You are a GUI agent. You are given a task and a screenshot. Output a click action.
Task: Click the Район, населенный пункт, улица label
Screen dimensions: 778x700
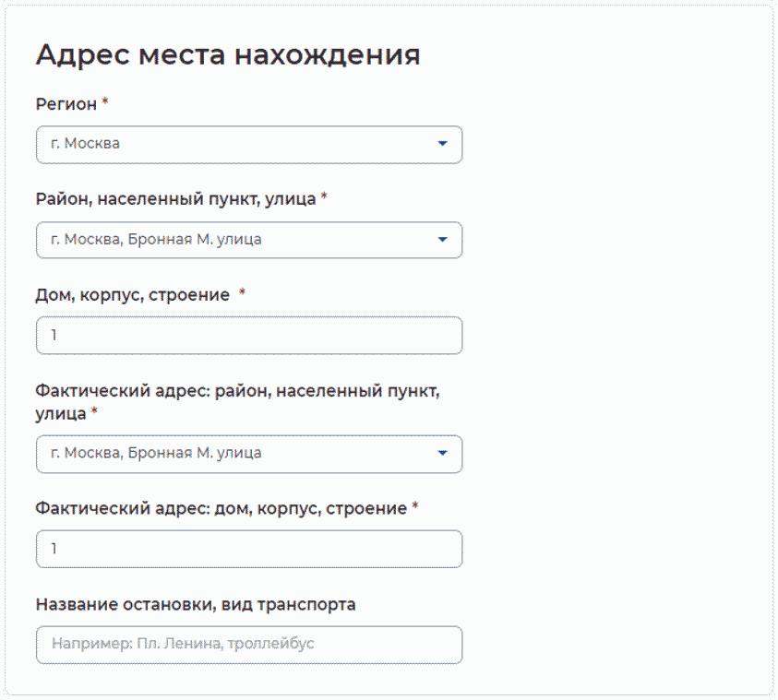[x=175, y=199]
